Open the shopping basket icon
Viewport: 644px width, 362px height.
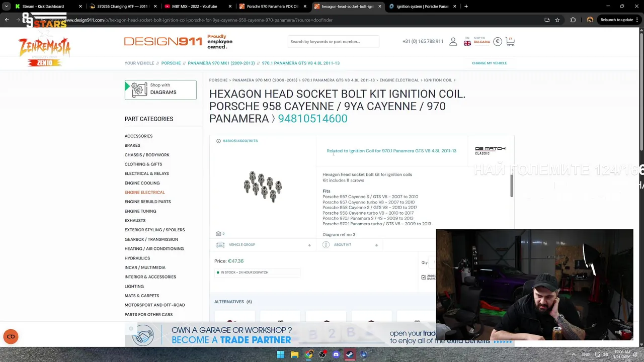510,42
